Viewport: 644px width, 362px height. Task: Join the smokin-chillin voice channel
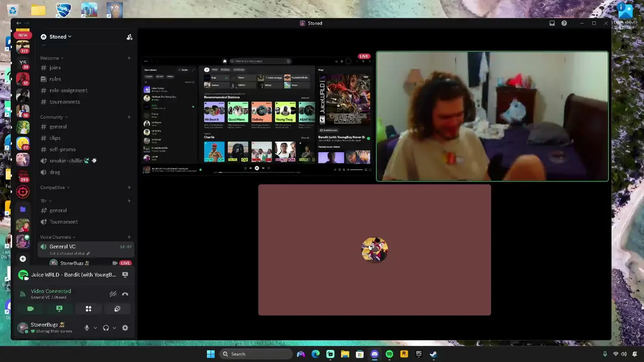[86, 161]
